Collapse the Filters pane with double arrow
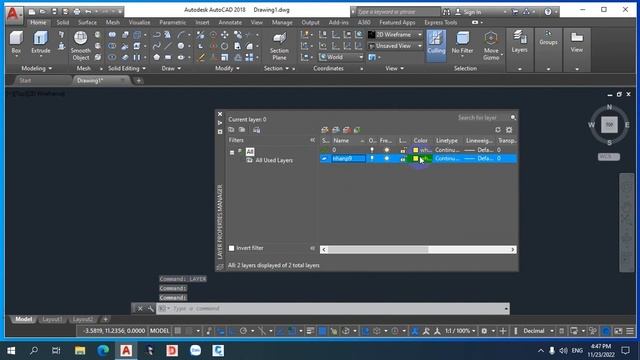 (x=313, y=140)
